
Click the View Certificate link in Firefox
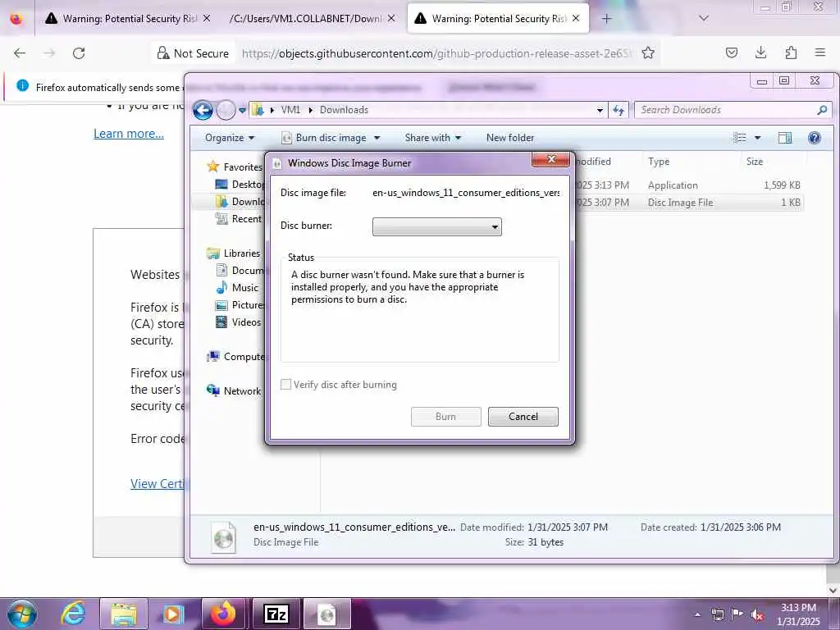(157, 484)
